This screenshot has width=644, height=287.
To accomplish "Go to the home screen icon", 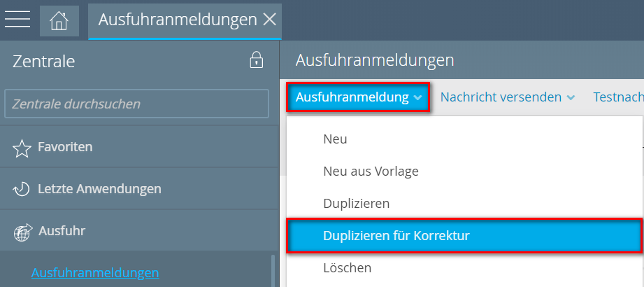I will point(59,20).
